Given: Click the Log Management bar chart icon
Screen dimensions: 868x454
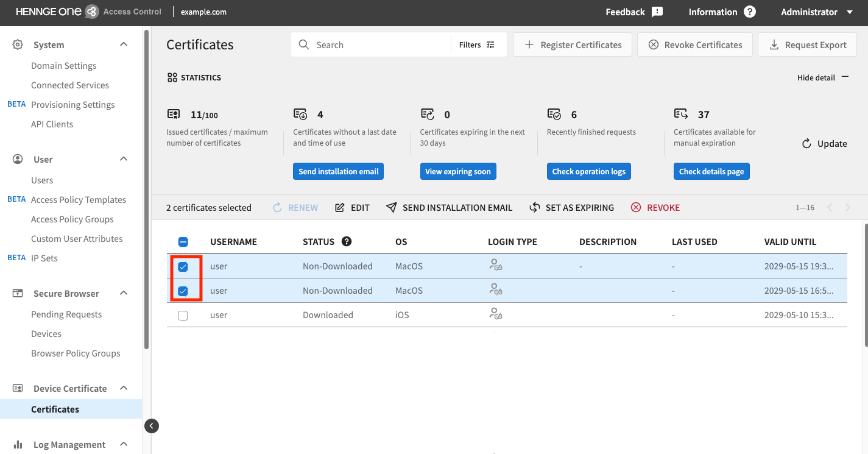Looking at the screenshot, I should pyautogui.click(x=18, y=444).
